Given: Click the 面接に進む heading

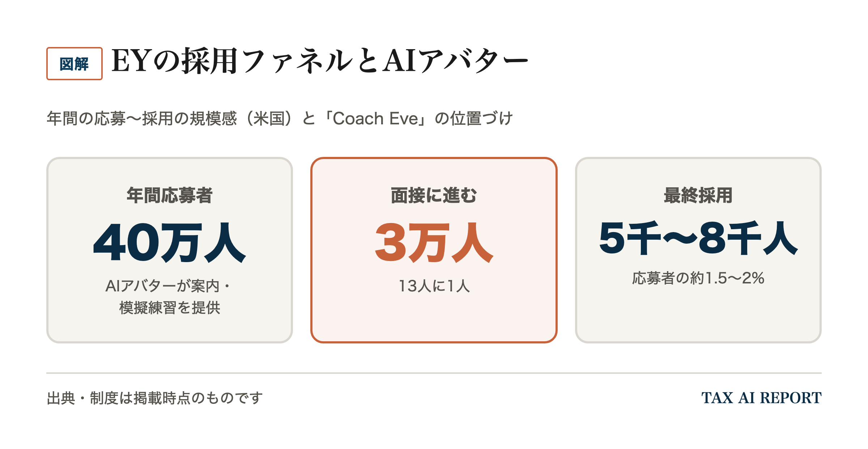Looking at the screenshot, I should [434, 196].
